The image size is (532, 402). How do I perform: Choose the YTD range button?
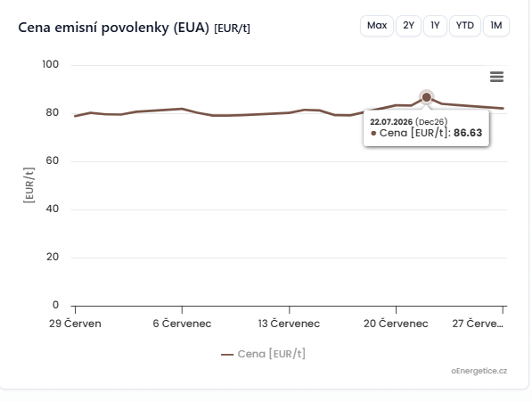tap(465, 26)
